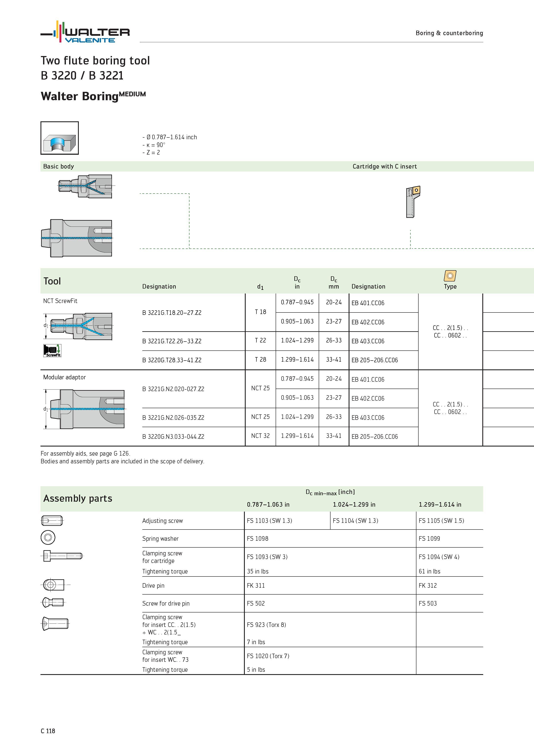Click the adjusting screw part icon

[x=52, y=521]
